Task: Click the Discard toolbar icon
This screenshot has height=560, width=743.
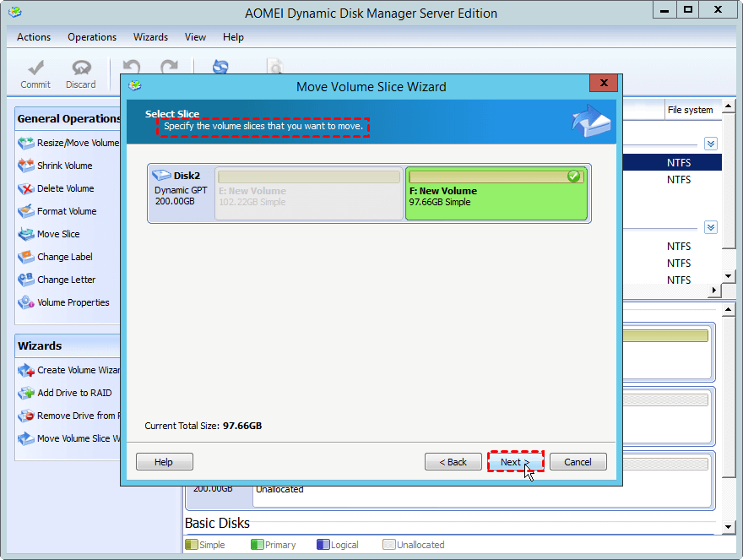Action: [x=81, y=68]
